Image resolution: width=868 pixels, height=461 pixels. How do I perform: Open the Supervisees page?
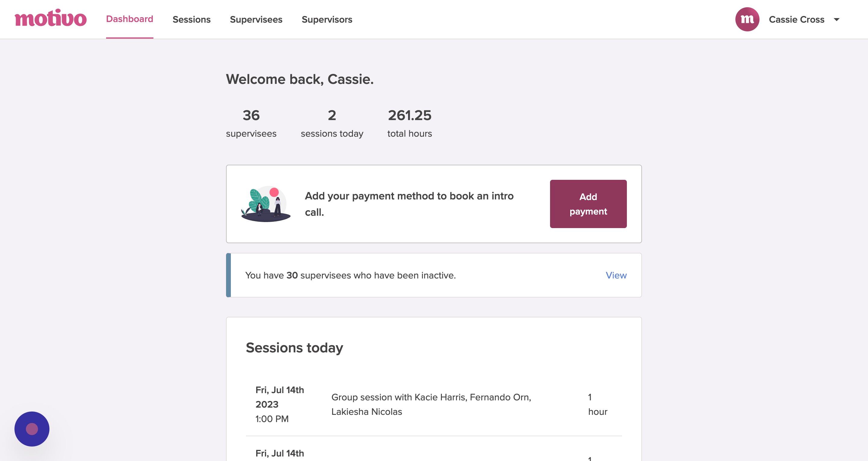pyautogui.click(x=256, y=20)
